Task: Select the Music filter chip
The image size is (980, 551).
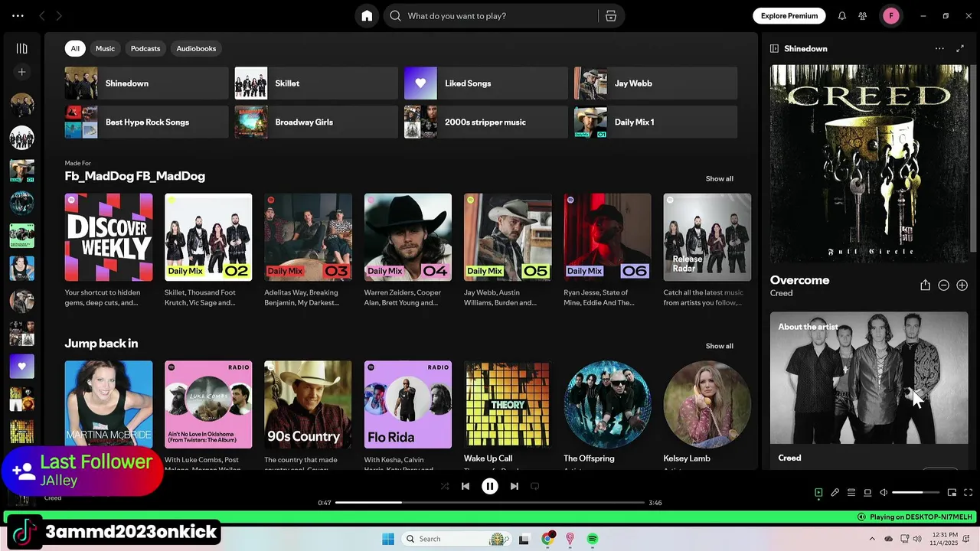Action: (105, 48)
